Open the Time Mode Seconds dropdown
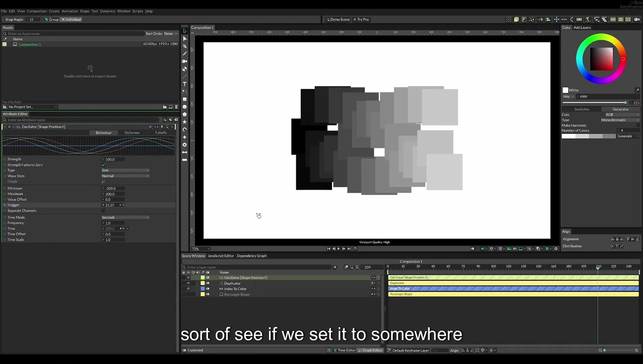The width and height of the screenshot is (643, 364). click(125, 217)
